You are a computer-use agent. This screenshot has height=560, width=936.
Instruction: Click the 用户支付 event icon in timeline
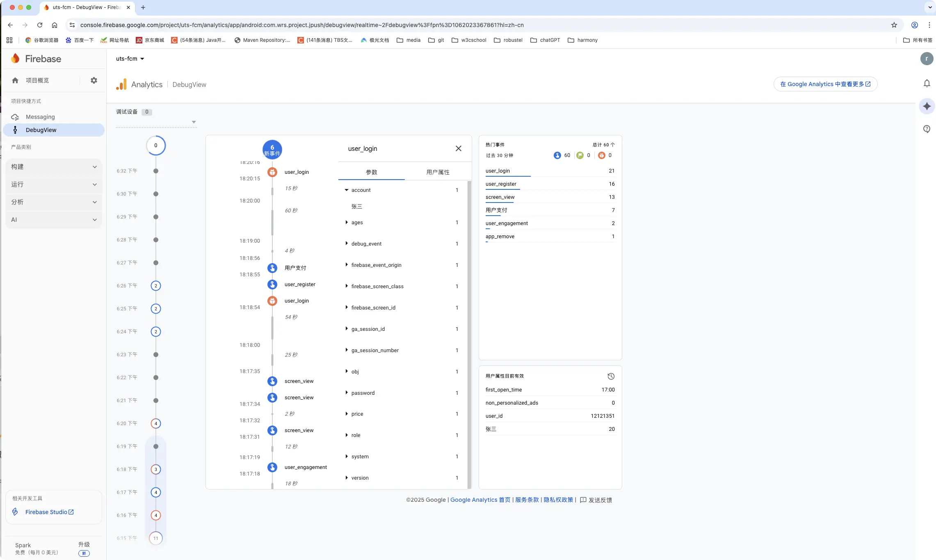272,268
